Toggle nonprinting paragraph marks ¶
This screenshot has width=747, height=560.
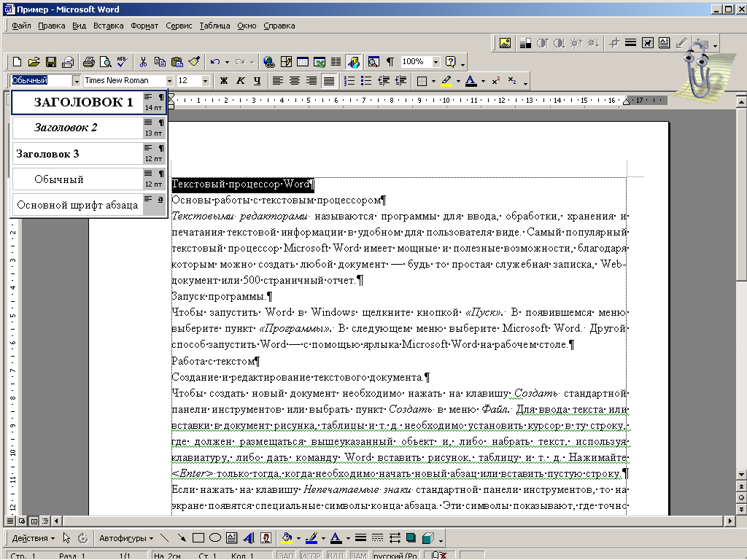point(390,62)
